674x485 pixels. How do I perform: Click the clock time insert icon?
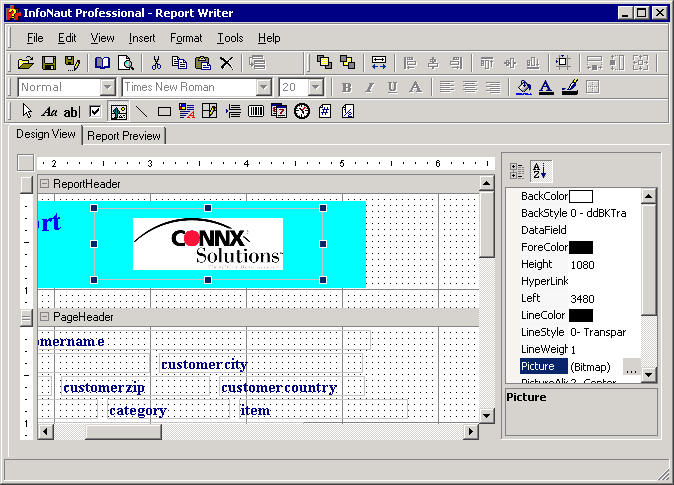[302, 111]
